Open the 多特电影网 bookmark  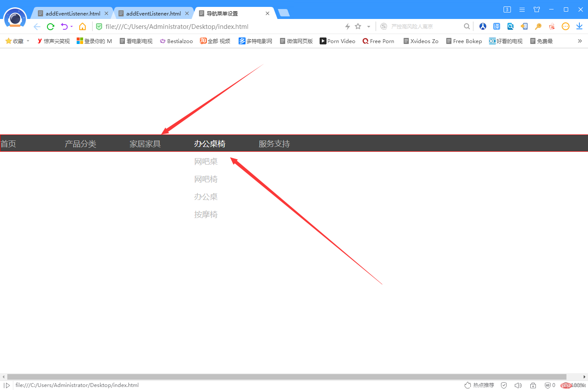click(x=255, y=41)
